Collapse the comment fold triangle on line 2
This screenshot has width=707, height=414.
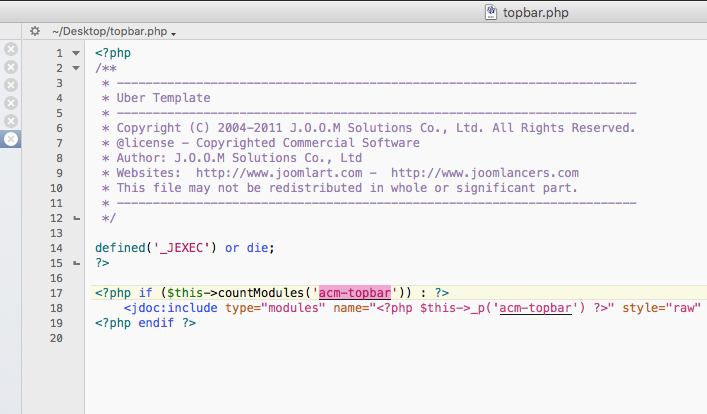[76, 68]
